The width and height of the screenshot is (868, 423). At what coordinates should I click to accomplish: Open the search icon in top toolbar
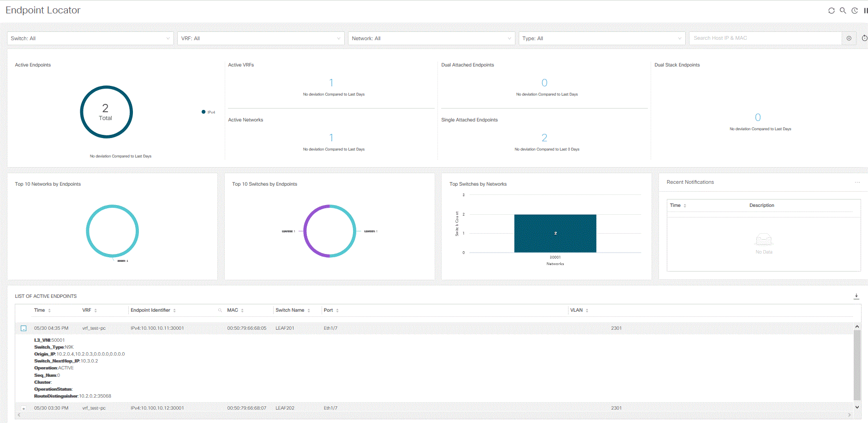tap(843, 11)
